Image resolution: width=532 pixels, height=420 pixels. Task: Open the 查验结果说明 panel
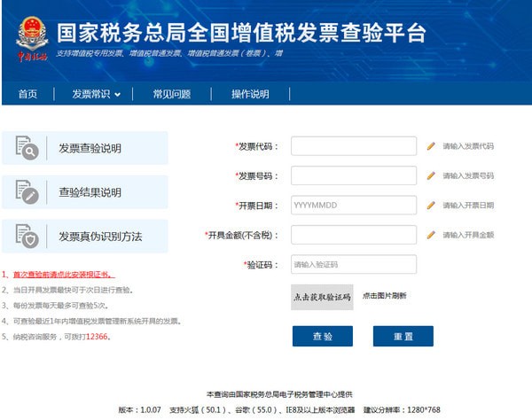[85, 192]
